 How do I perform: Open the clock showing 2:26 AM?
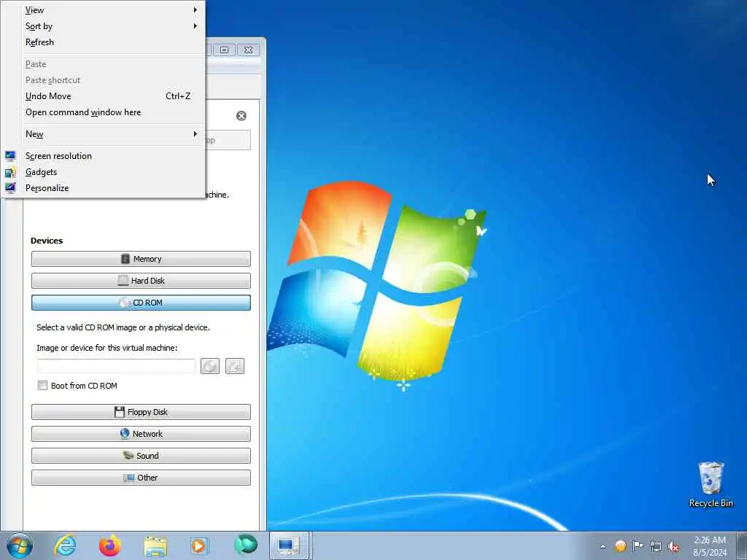tap(710, 545)
